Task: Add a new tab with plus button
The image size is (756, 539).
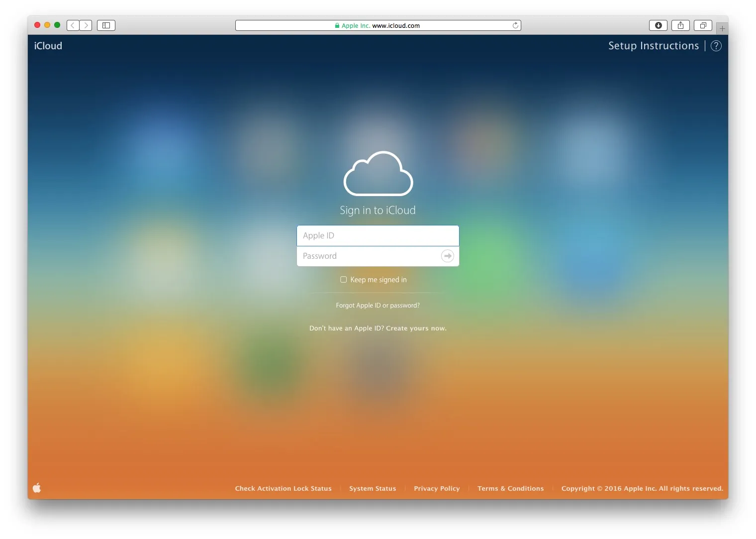Action: tap(722, 28)
